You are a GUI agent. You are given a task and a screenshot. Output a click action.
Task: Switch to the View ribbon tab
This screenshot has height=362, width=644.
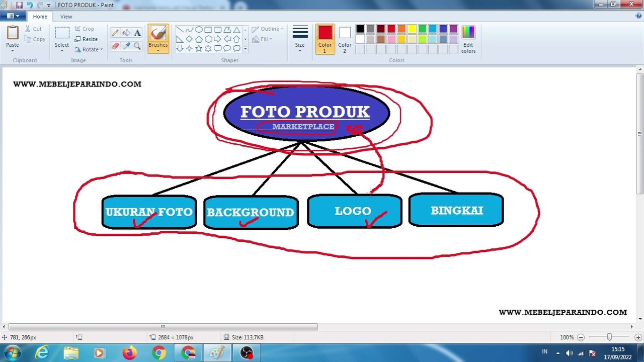coord(66,17)
